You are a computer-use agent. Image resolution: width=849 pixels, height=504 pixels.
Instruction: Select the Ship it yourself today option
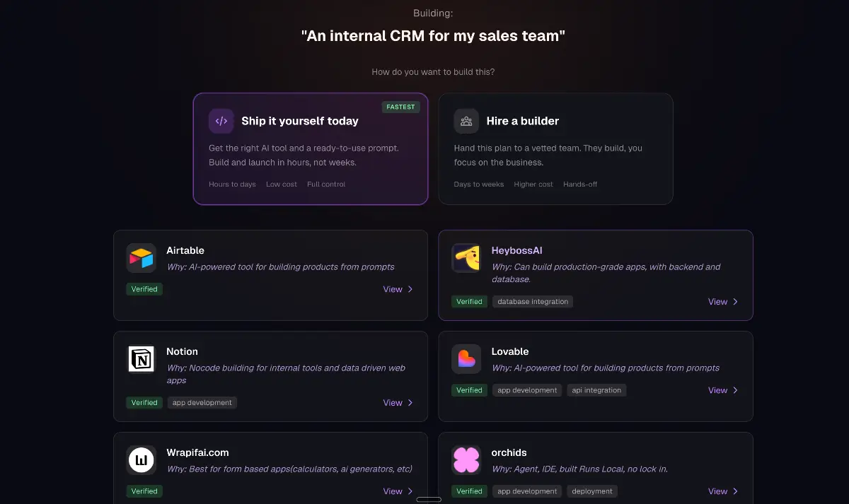pos(310,149)
